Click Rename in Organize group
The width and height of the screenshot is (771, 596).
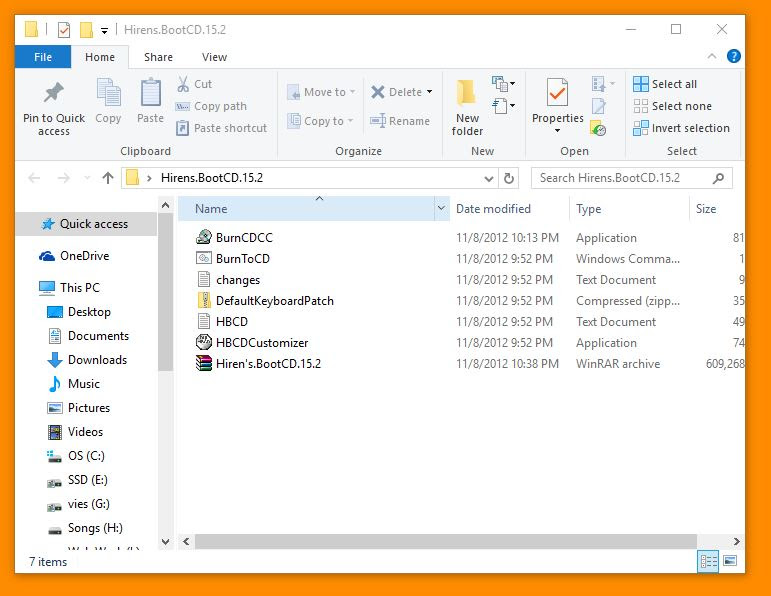400,121
